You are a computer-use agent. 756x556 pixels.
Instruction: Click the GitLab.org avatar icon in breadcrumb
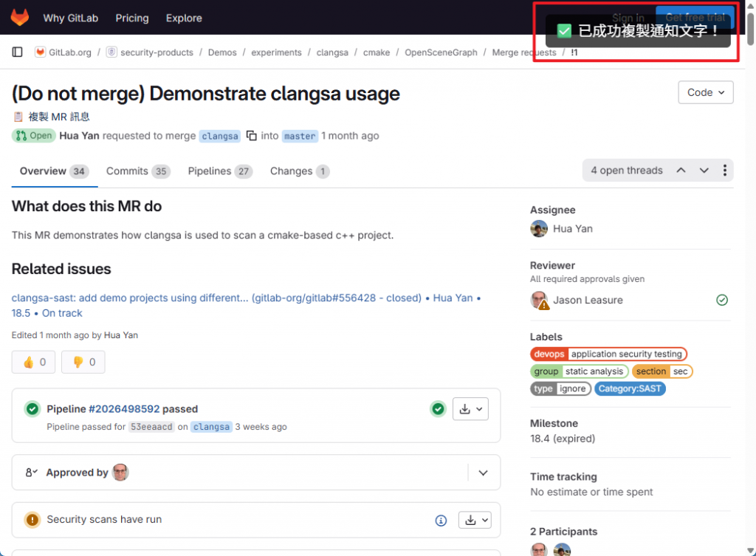click(41, 52)
